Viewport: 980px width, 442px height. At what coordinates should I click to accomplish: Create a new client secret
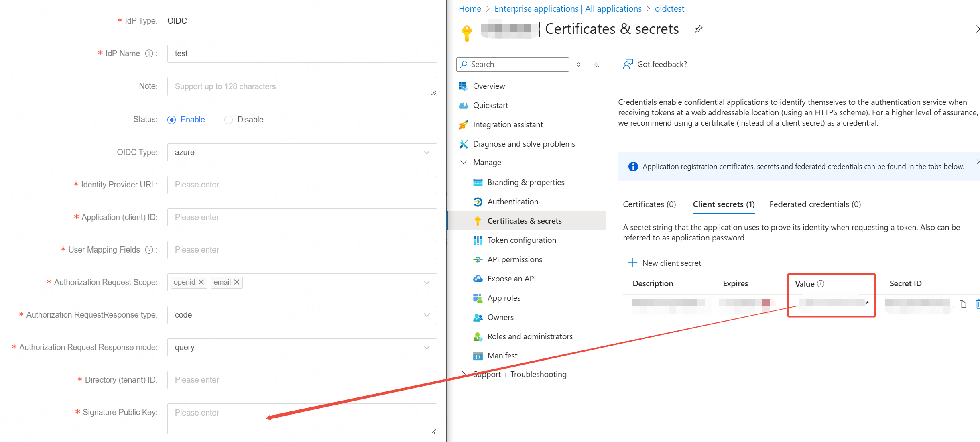point(665,263)
